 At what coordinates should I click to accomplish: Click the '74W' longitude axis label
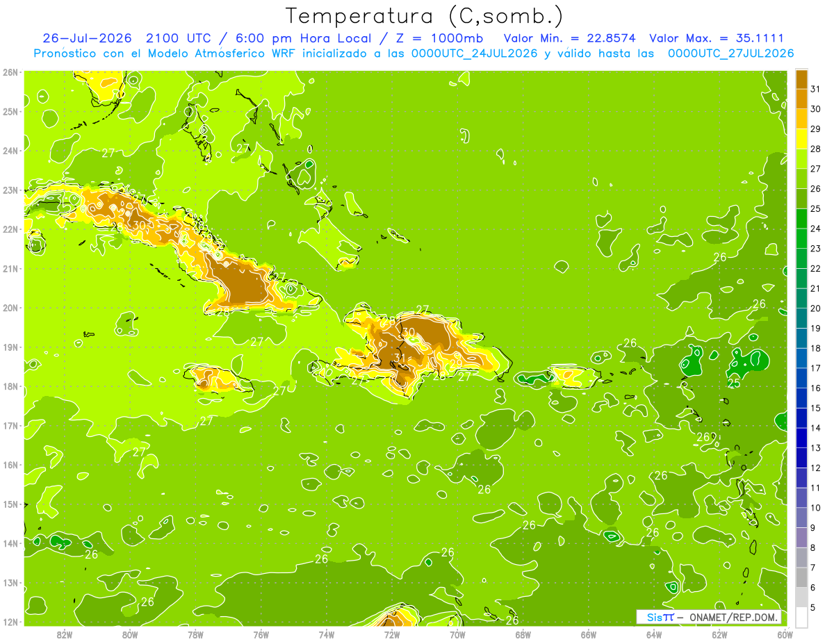(x=326, y=634)
